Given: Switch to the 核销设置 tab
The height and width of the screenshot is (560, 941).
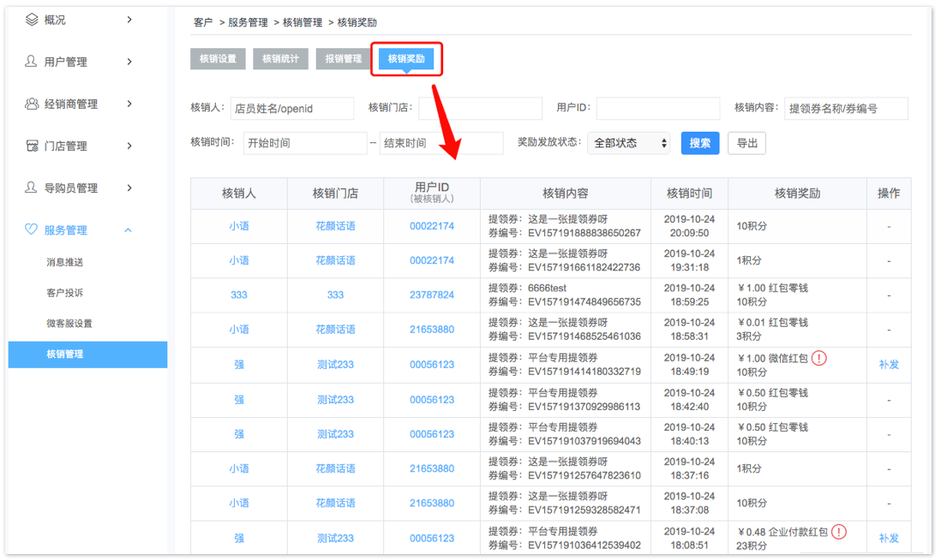Looking at the screenshot, I should 218,59.
